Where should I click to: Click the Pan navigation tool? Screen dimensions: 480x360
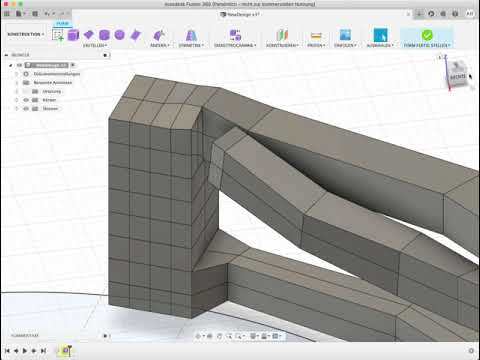tap(220, 336)
